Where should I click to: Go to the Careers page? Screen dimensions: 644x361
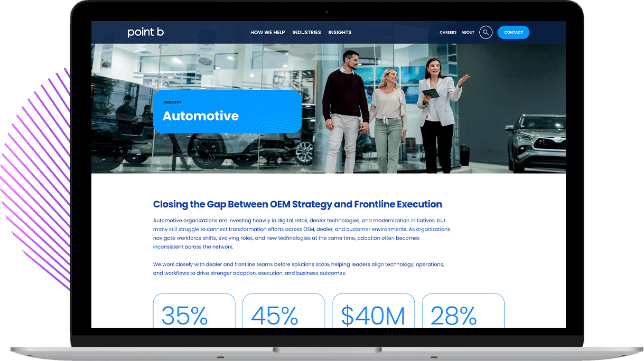tap(448, 32)
